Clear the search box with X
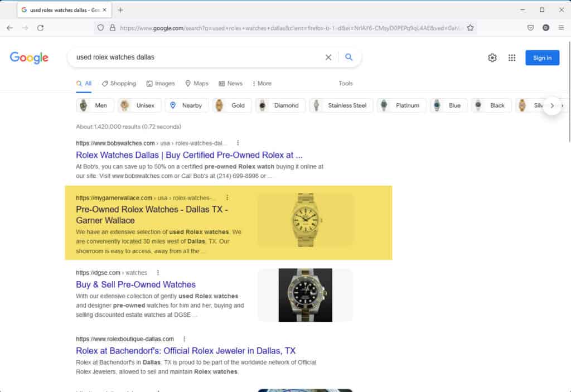 (x=328, y=57)
